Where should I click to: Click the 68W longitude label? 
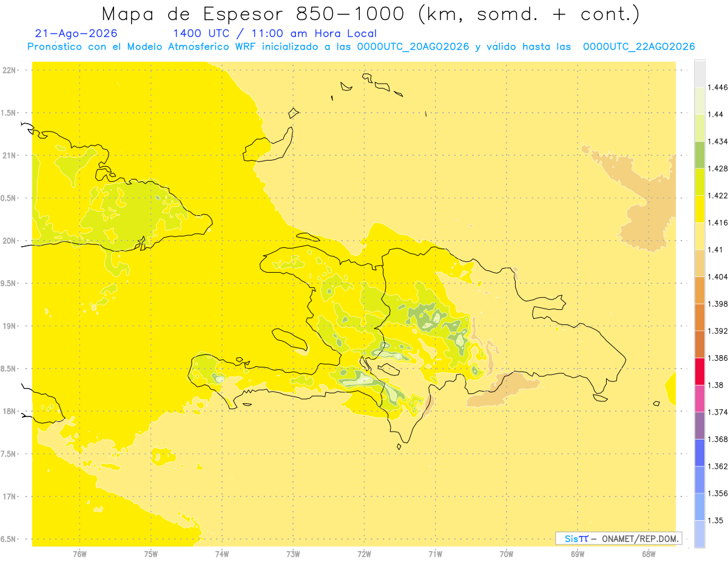point(649,554)
